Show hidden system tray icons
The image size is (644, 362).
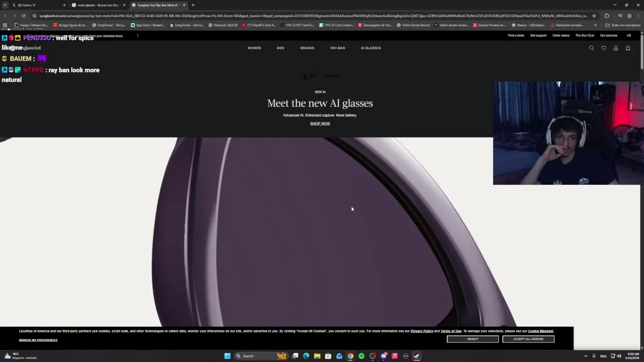(586, 356)
